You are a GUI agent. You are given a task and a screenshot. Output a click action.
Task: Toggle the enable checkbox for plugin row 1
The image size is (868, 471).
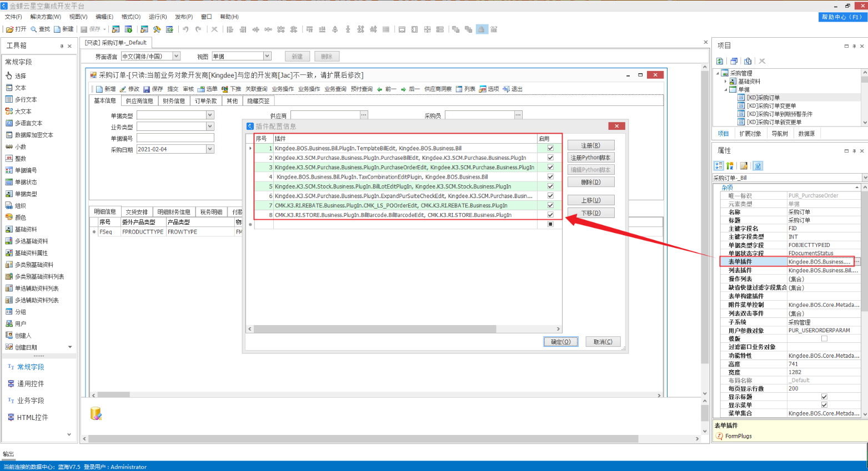click(x=550, y=148)
